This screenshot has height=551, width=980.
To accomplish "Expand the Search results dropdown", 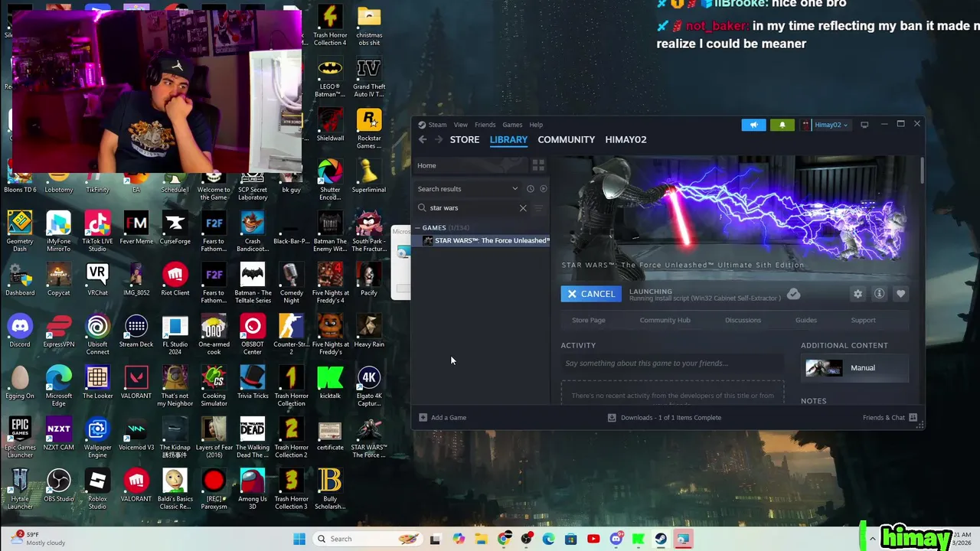I will [514, 189].
